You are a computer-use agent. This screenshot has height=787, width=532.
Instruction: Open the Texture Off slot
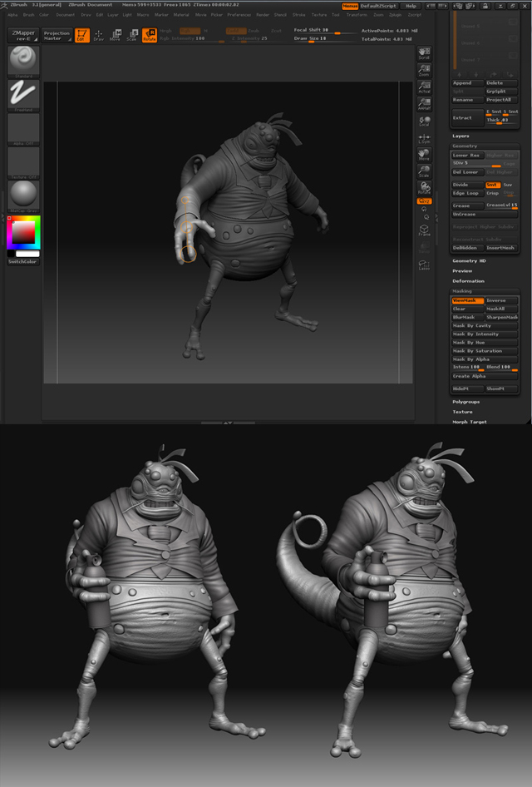tap(23, 162)
